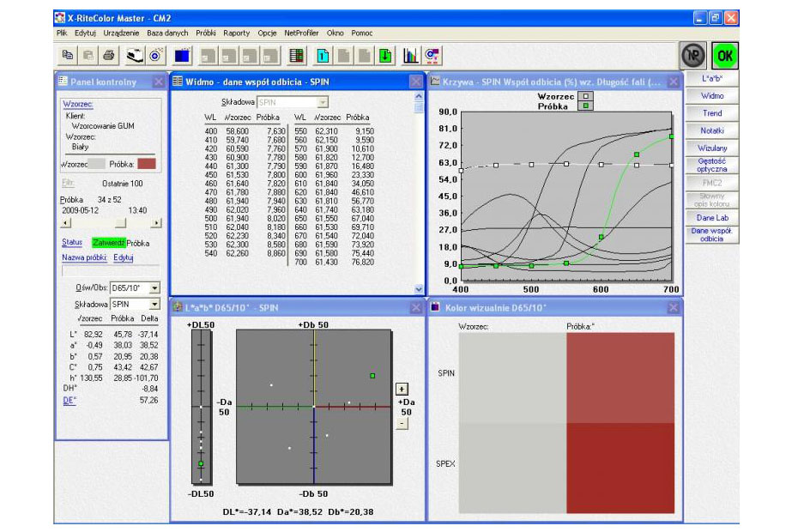Click the Wzorzec link in control panel
This screenshot has width=798, height=532.
coord(78,104)
